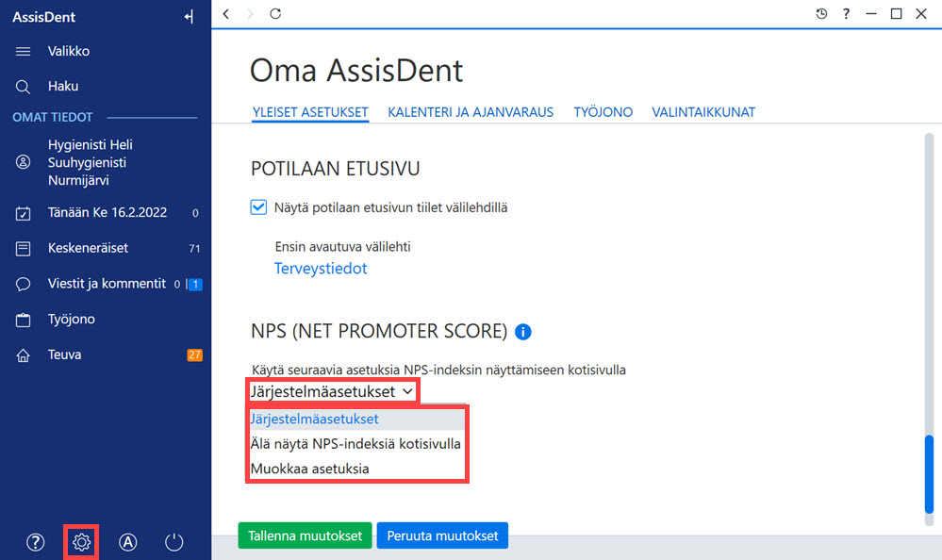
Task: Click the circled A icon in sidebar
Action: (x=127, y=542)
